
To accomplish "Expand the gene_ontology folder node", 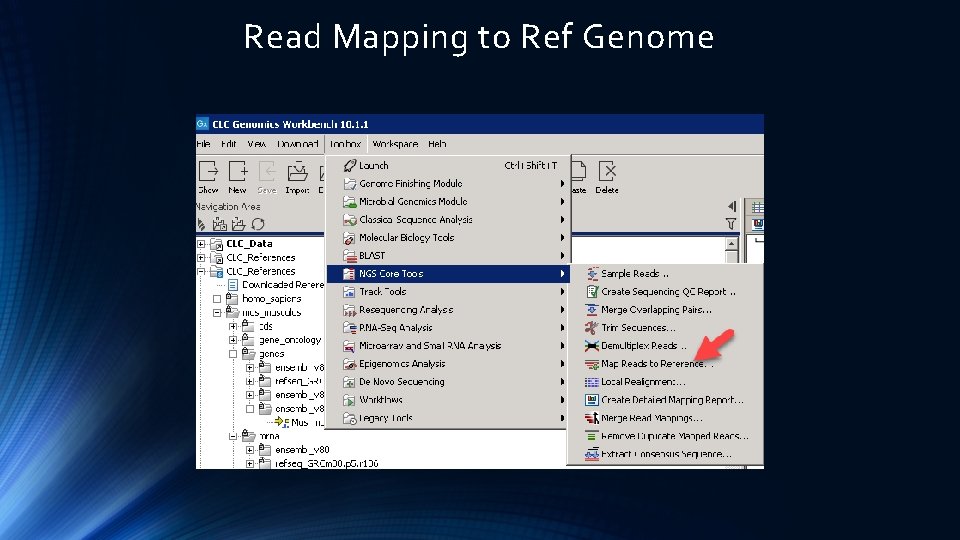I will pyautogui.click(x=233, y=340).
